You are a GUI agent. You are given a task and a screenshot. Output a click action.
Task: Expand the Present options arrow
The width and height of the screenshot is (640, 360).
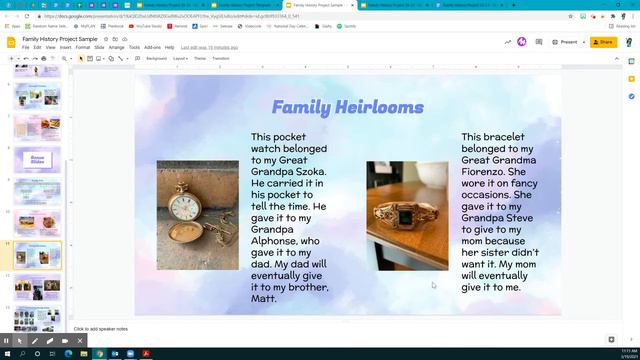pyautogui.click(x=584, y=42)
